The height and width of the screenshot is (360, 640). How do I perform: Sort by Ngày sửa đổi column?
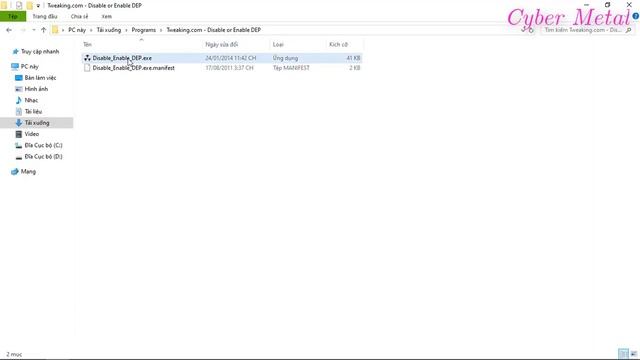point(222,44)
